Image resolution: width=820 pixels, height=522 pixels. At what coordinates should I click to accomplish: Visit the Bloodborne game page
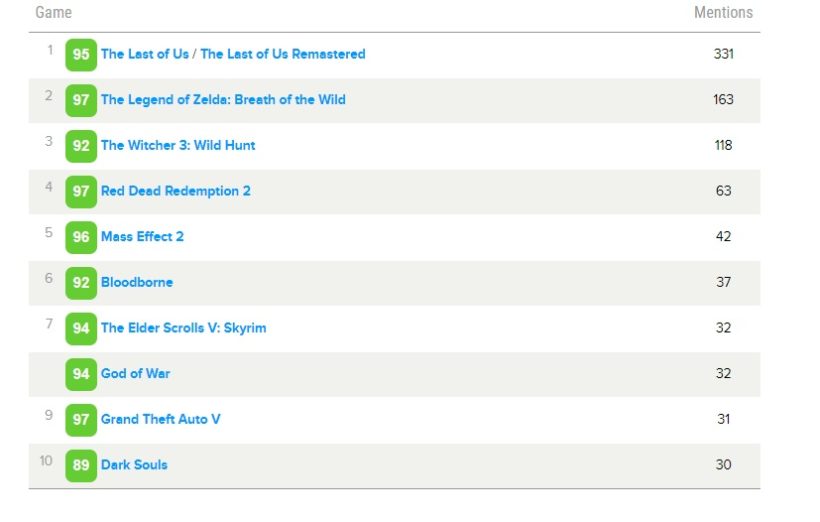tap(137, 282)
